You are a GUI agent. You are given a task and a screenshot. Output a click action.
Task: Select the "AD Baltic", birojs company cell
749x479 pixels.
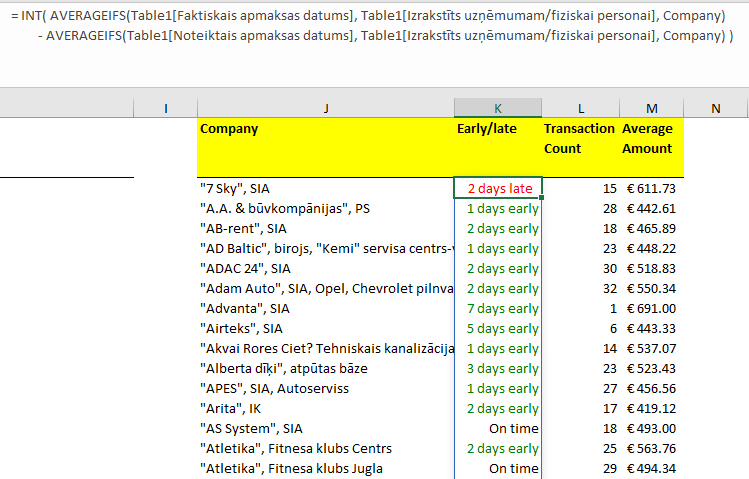tap(326, 248)
